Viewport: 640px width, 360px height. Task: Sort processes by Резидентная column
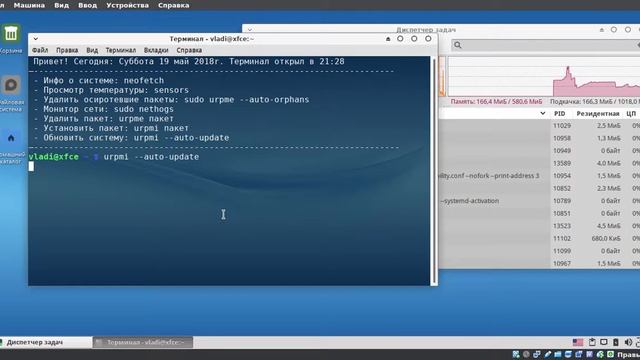pyautogui.click(x=598, y=113)
